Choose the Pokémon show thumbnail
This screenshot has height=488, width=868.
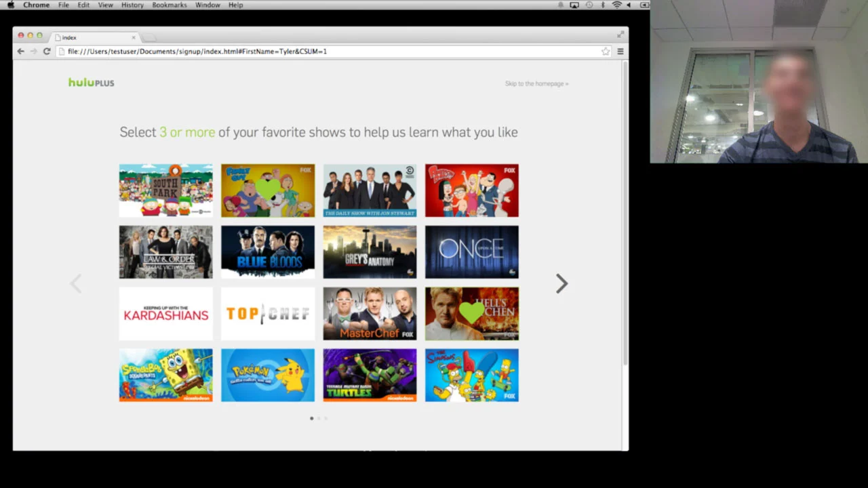pos(268,375)
